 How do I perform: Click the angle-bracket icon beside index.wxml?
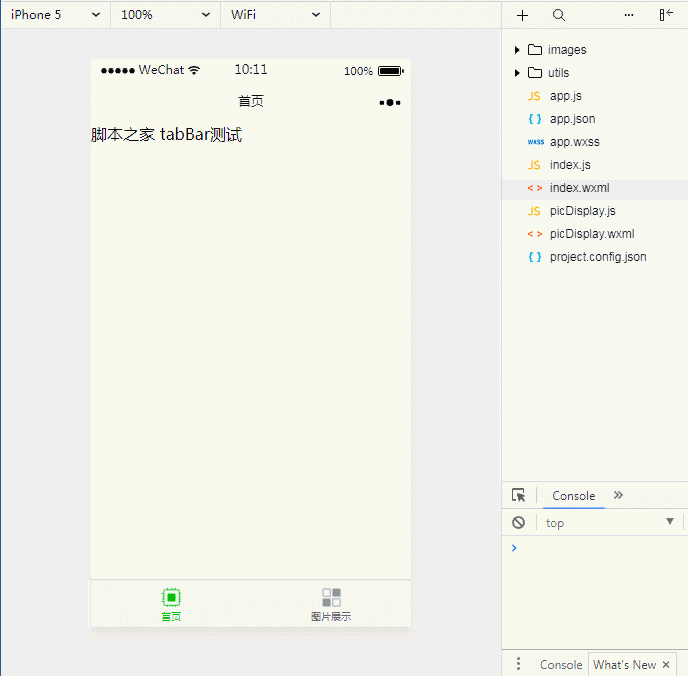(535, 188)
